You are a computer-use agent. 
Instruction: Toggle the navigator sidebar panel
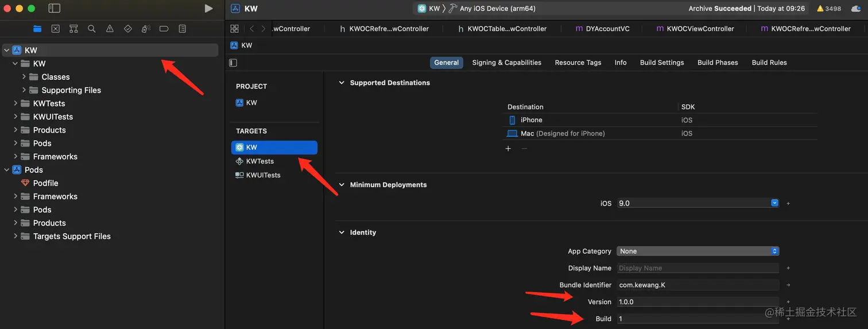click(54, 9)
